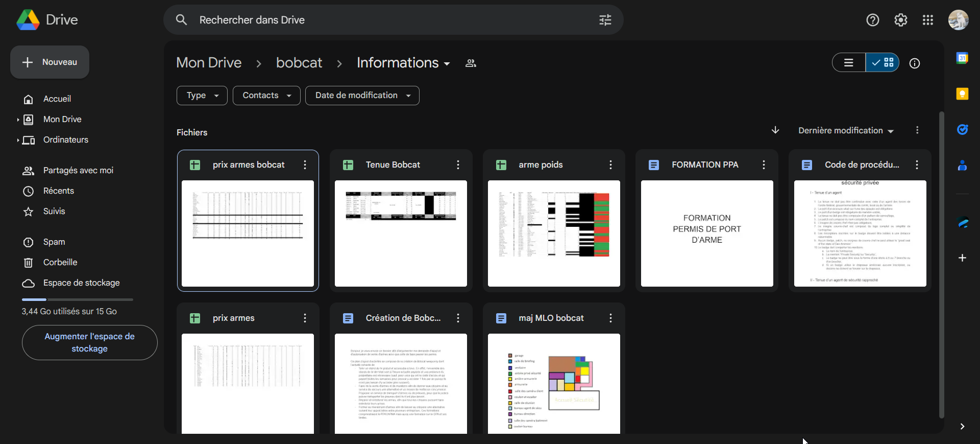Go to Partagés avec moi
This screenshot has width=980, height=444.
[78, 170]
